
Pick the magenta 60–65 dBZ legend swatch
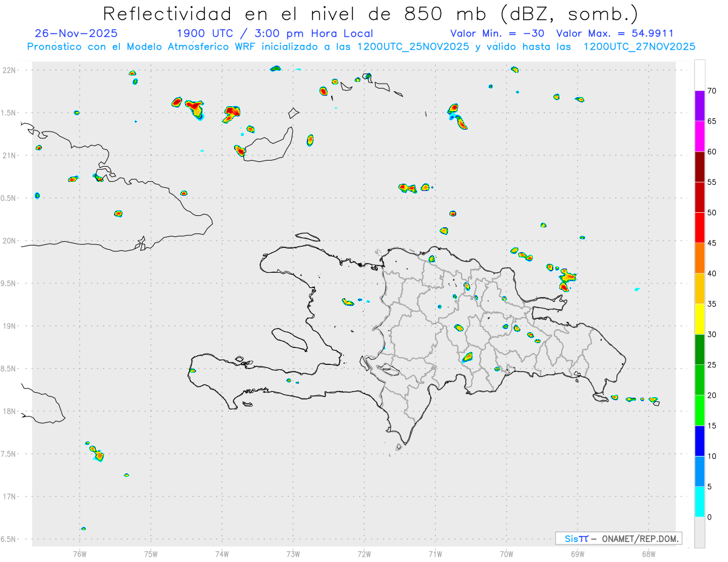(x=699, y=136)
